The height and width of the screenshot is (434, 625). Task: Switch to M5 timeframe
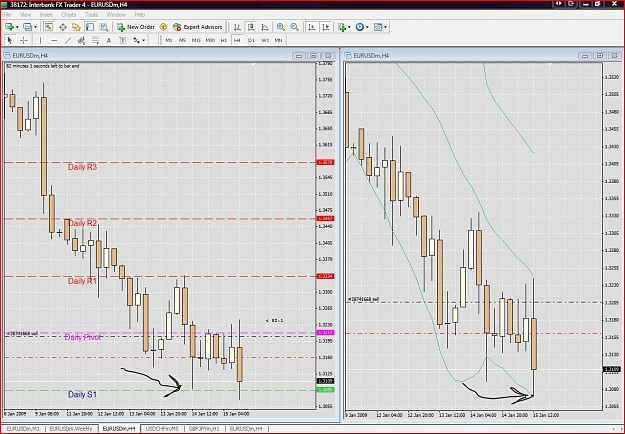pos(182,40)
